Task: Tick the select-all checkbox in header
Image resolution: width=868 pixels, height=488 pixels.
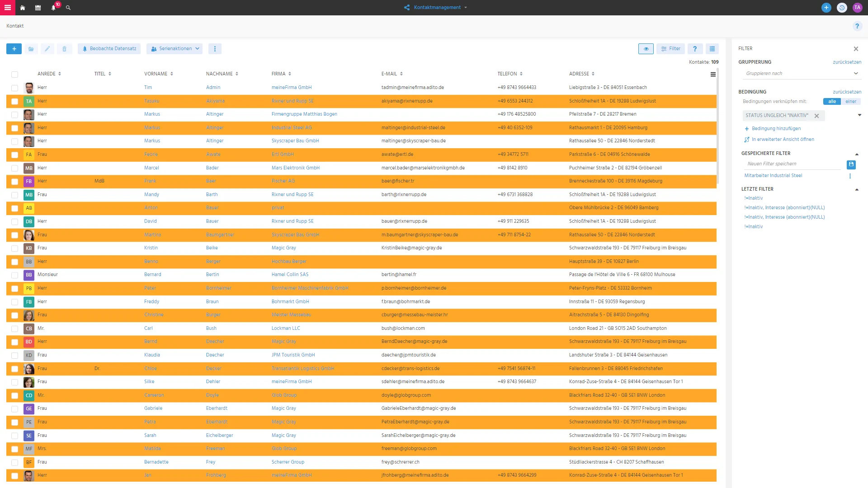Action: tap(14, 75)
